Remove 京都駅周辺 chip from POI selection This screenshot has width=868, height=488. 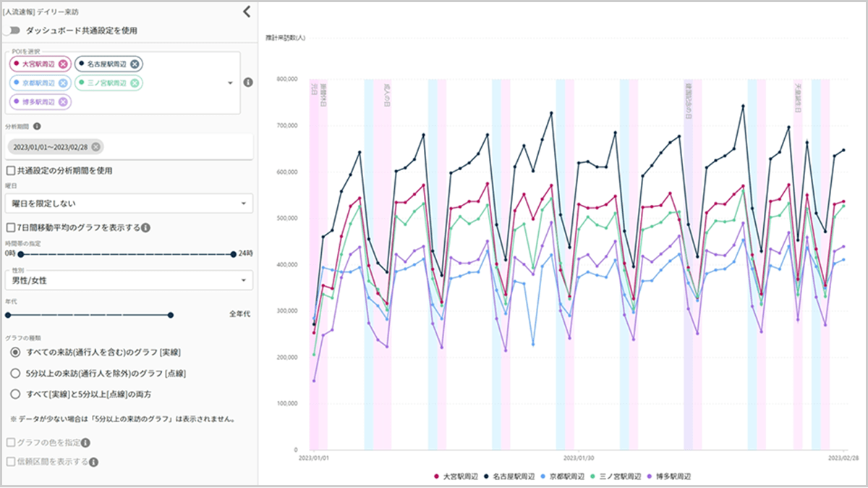(x=63, y=83)
